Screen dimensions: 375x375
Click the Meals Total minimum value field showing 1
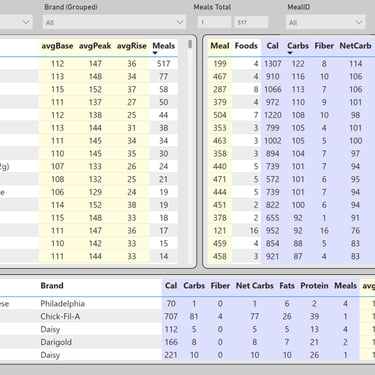point(214,23)
